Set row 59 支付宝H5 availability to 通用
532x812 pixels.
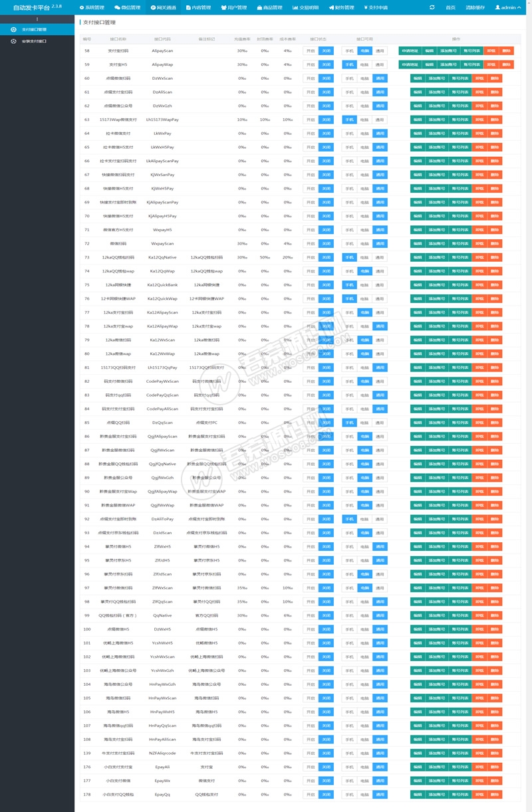click(x=379, y=64)
